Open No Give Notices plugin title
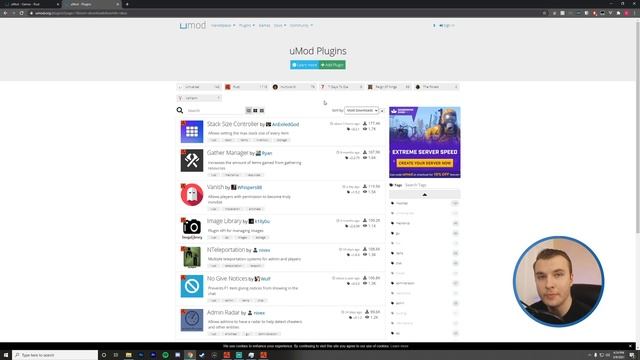The width and height of the screenshot is (640, 360). click(227, 278)
